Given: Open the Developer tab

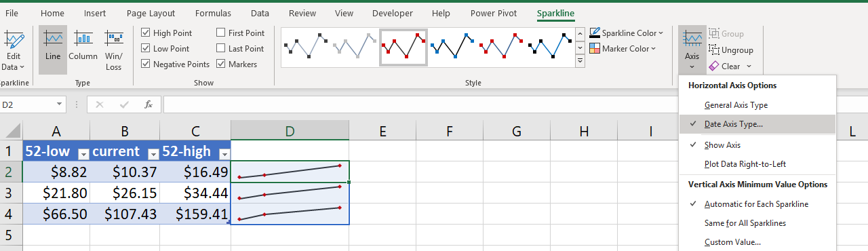Looking at the screenshot, I should click(393, 13).
